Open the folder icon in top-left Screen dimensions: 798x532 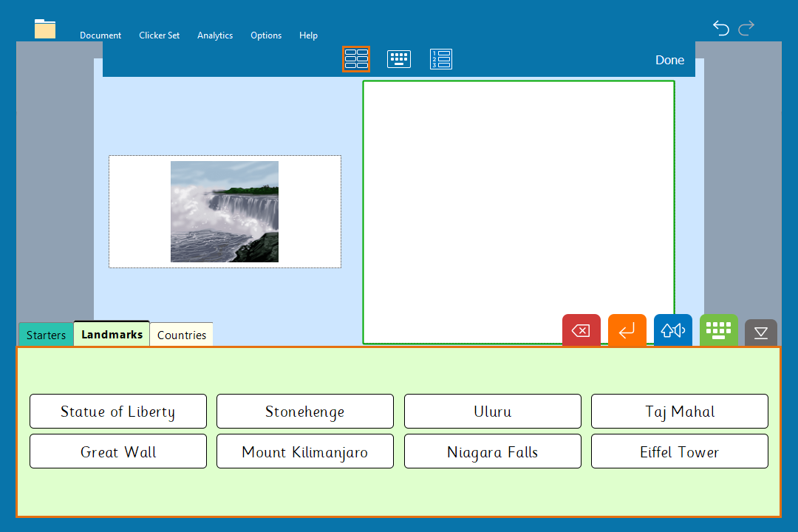click(x=45, y=29)
